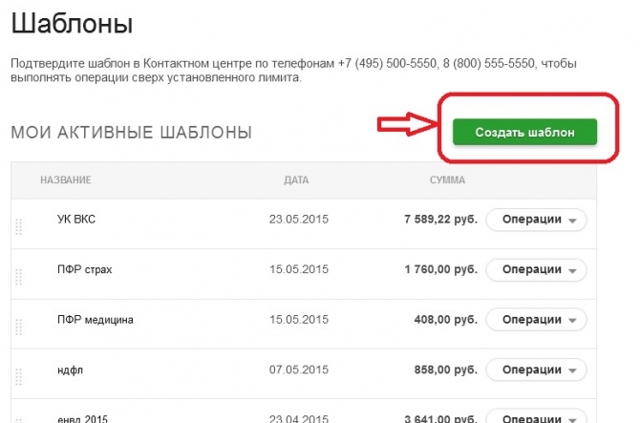Screen dimensions: 640x423
Task: Open the УК ВКС template
Action: [77, 220]
